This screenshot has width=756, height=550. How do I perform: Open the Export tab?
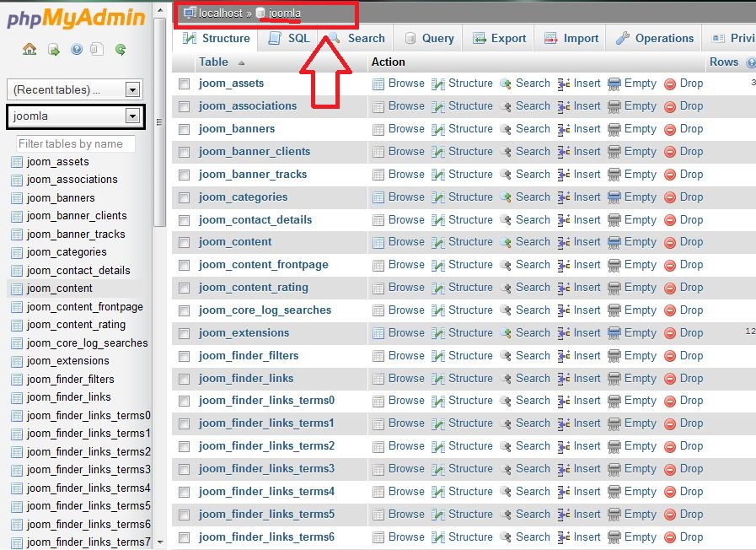[499, 39]
